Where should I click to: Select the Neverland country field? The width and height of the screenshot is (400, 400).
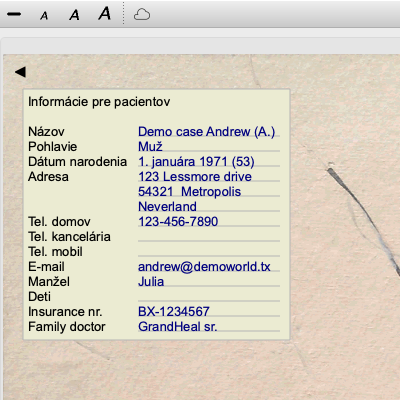point(209,206)
